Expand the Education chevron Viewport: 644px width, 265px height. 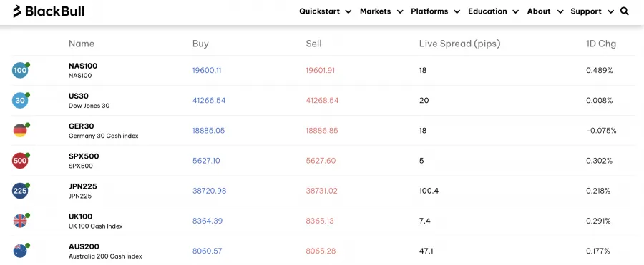[516, 12]
